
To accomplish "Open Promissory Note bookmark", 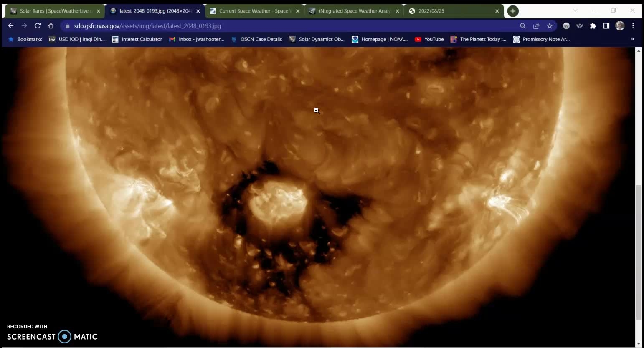I will (x=541, y=39).
